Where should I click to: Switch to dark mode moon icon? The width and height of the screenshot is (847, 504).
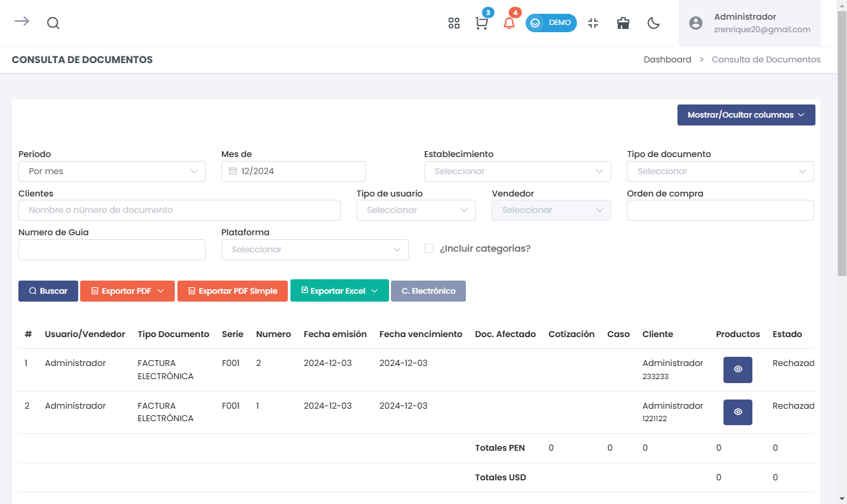[x=654, y=23]
